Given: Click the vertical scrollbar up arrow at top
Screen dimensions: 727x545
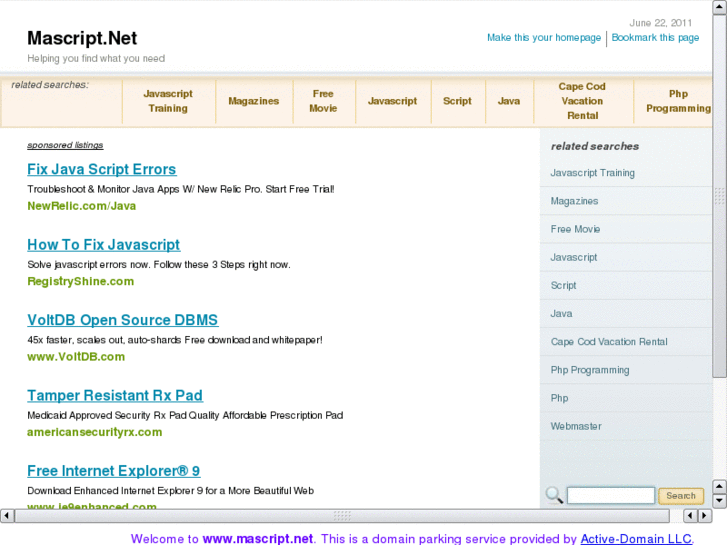Looking at the screenshot, I should coord(720,7).
